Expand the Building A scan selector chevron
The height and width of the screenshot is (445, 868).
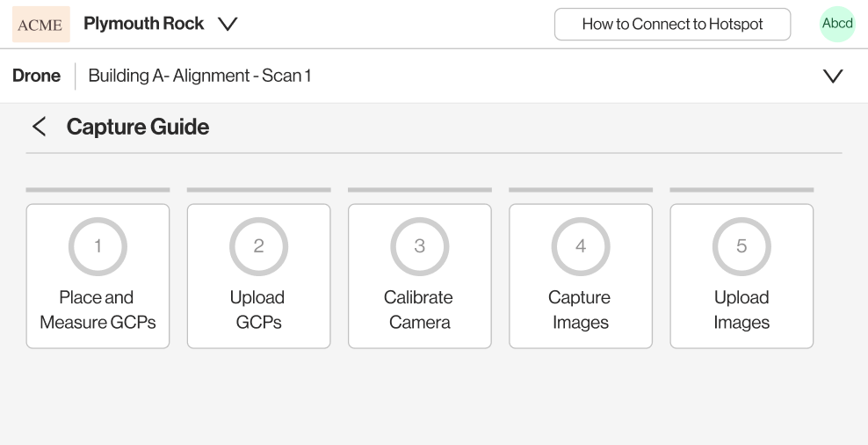[x=833, y=76]
